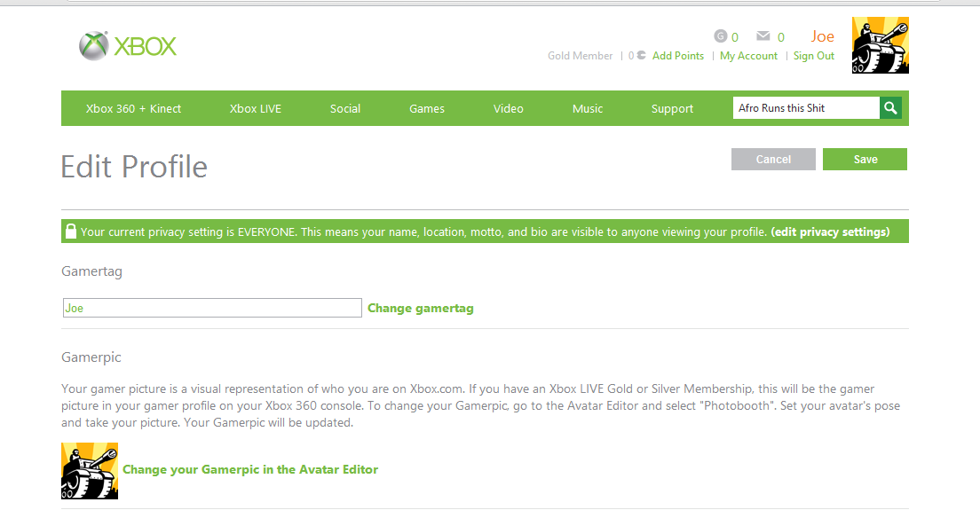Click the Gamertag section label
This screenshot has width=980, height=510.
(92, 271)
